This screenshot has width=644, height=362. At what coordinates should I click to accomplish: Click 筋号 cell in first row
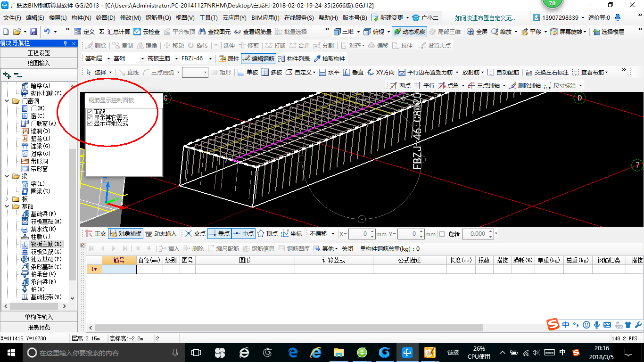tap(119, 269)
